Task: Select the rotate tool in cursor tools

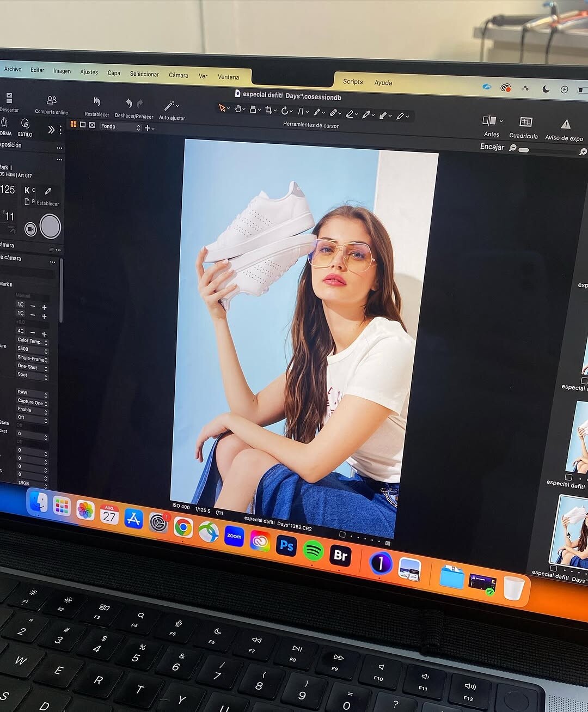Action: (x=284, y=111)
